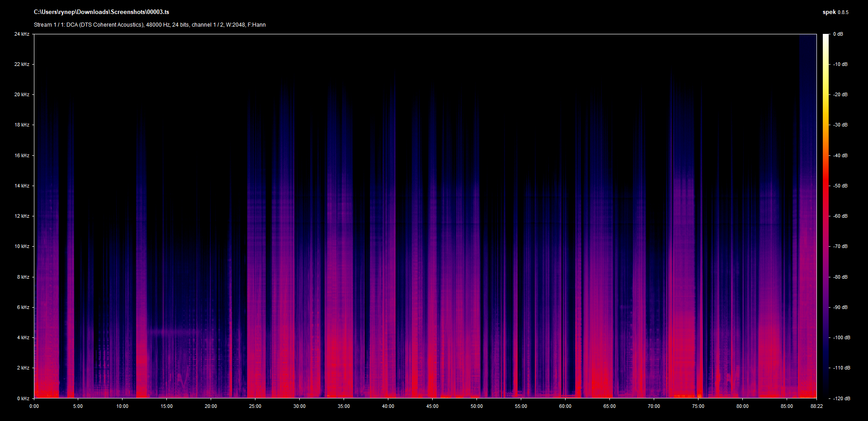Click the file path 00003.ts title
The image size is (868, 421).
(x=101, y=12)
